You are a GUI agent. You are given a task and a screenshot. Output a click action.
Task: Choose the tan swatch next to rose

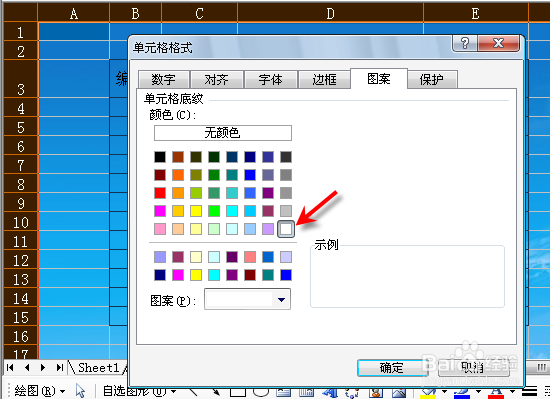coord(178,229)
